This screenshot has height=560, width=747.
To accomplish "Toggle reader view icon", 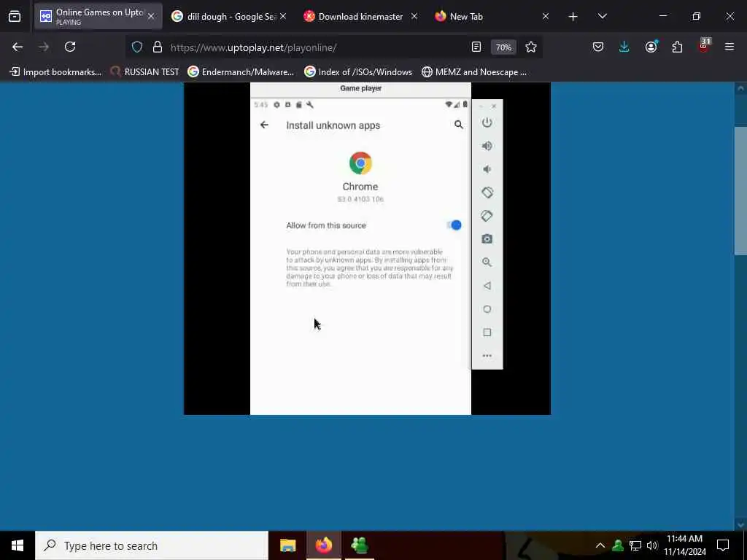I will 476,47.
